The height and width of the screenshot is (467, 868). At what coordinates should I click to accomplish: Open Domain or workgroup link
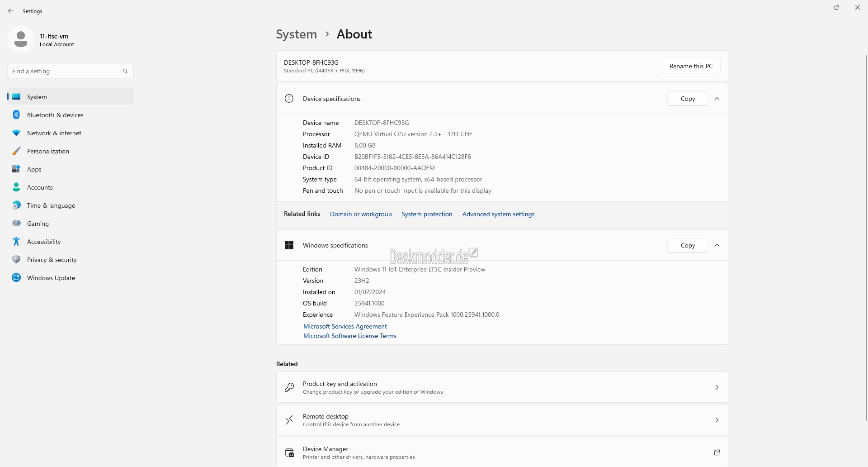(361, 214)
